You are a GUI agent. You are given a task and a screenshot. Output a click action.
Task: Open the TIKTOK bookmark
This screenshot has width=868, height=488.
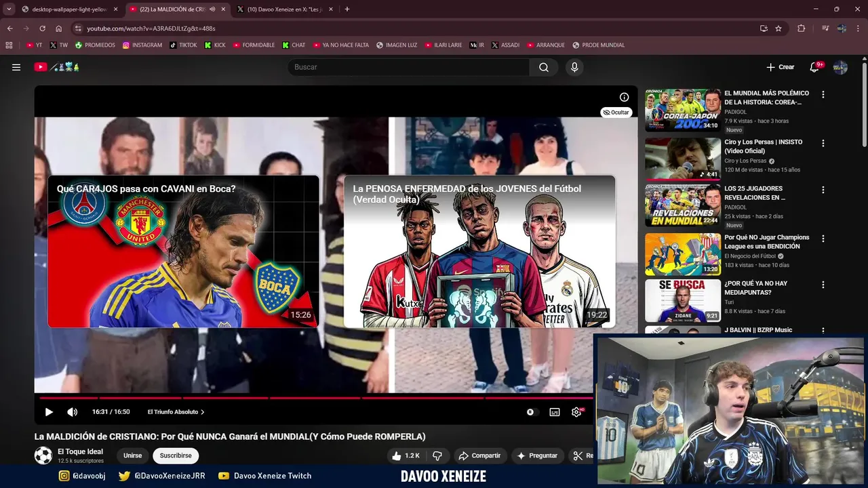click(183, 45)
